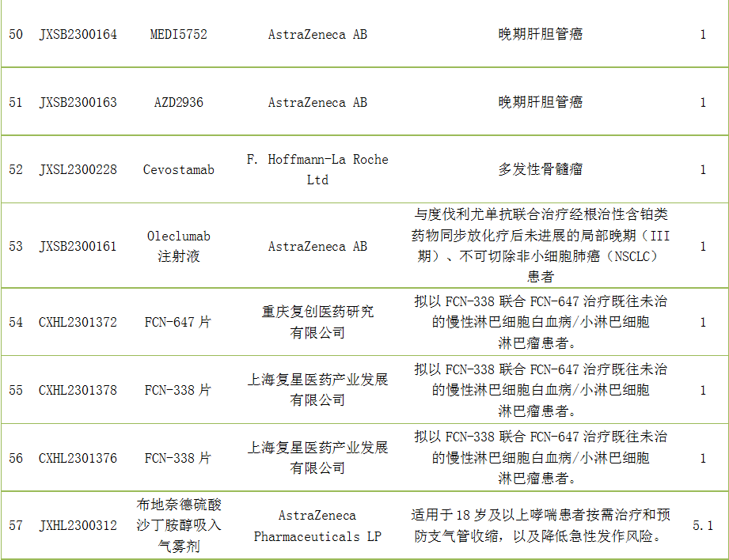Screen dimensions: 729x560
Task: Select drug name MEDI5752
Action: (x=179, y=34)
